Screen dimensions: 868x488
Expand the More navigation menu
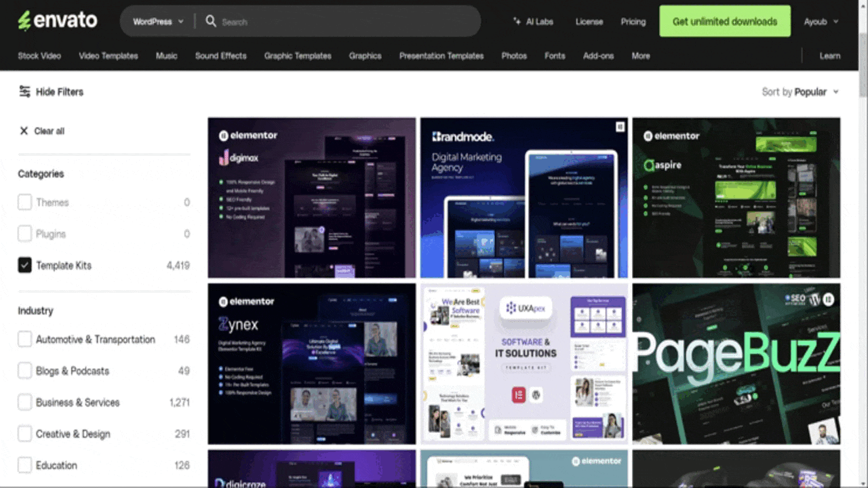tap(641, 56)
